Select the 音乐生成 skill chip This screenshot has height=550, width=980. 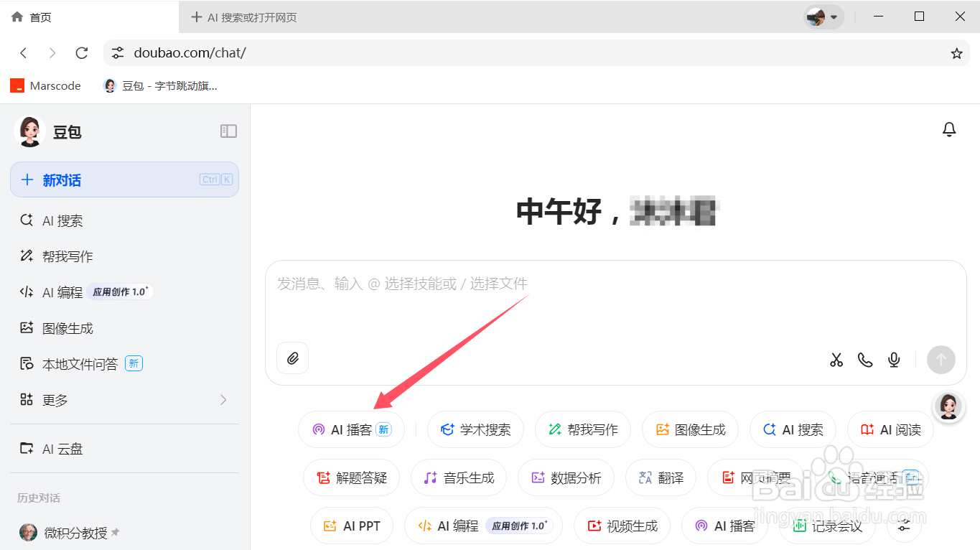pyautogui.click(x=458, y=477)
